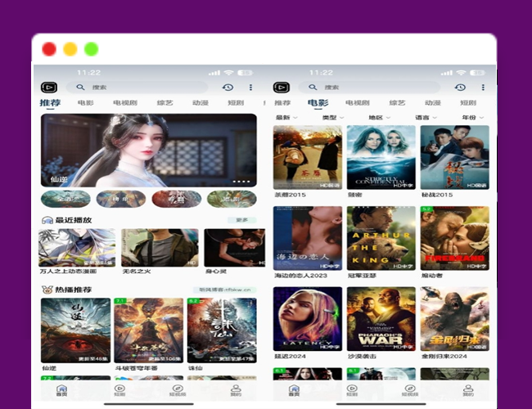Open three-dot overflow menu in right phone
The width and height of the screenshot is (532, 409).
click(x=482, y=88)
